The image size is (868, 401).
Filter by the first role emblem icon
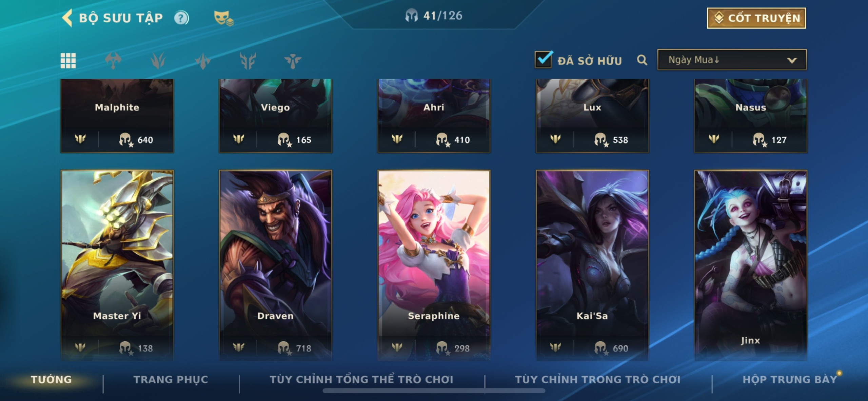click(113, 61)
